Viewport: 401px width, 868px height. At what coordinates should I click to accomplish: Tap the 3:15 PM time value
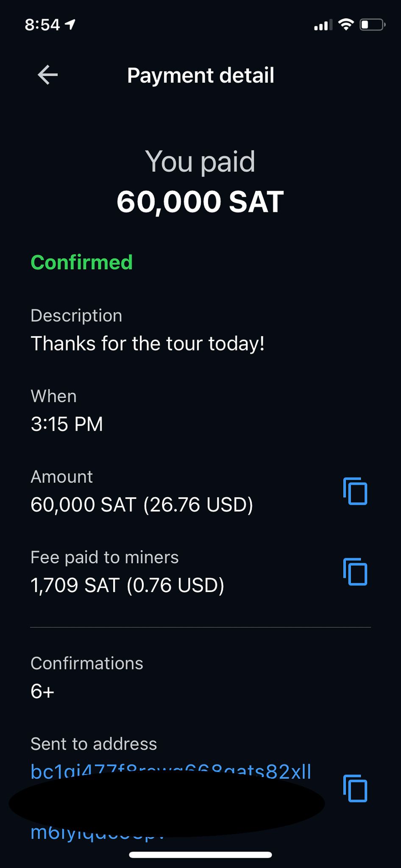[x=67, y=424]
